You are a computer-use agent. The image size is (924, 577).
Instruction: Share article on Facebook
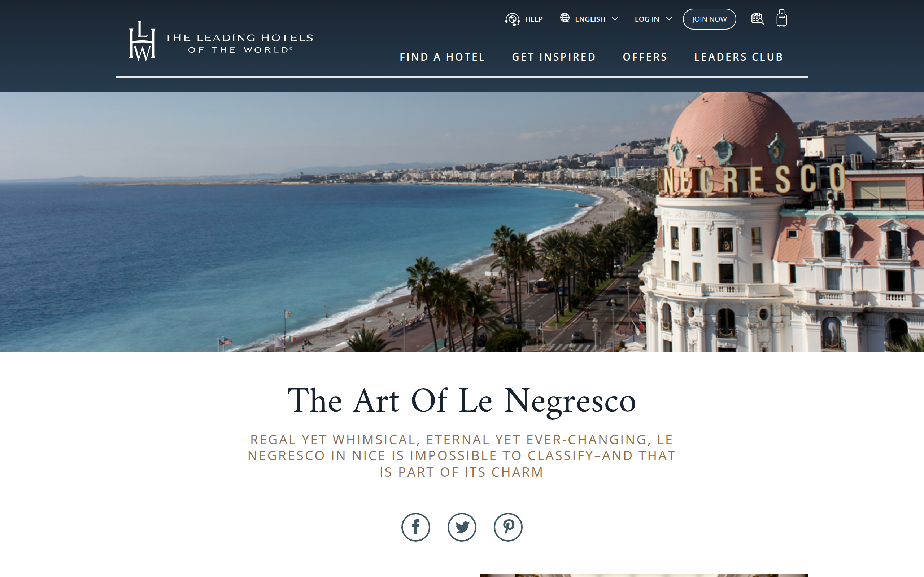pos(415,527)
